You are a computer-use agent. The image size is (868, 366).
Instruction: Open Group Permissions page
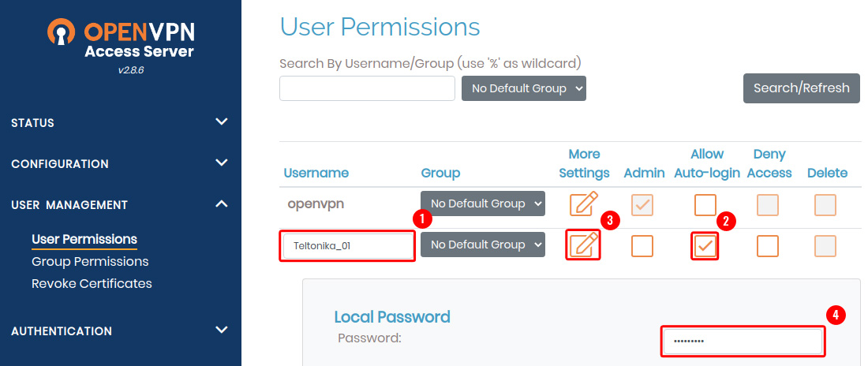coord(90,261)
